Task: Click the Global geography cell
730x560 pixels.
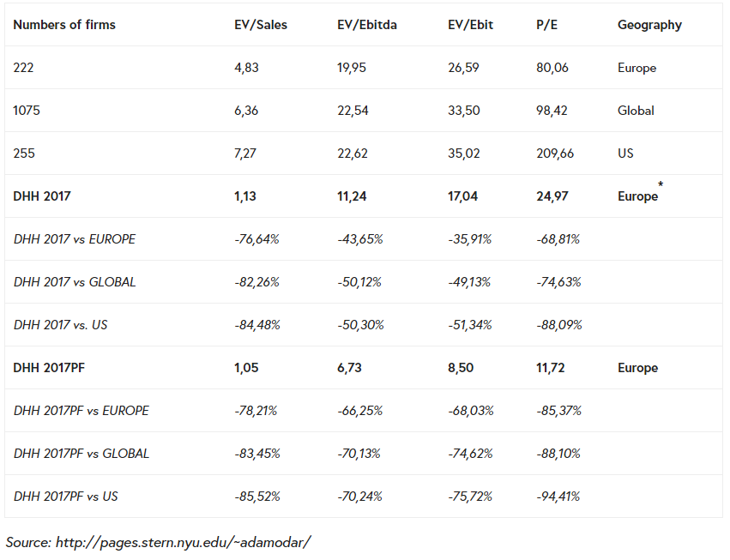Action: [636, 111]
